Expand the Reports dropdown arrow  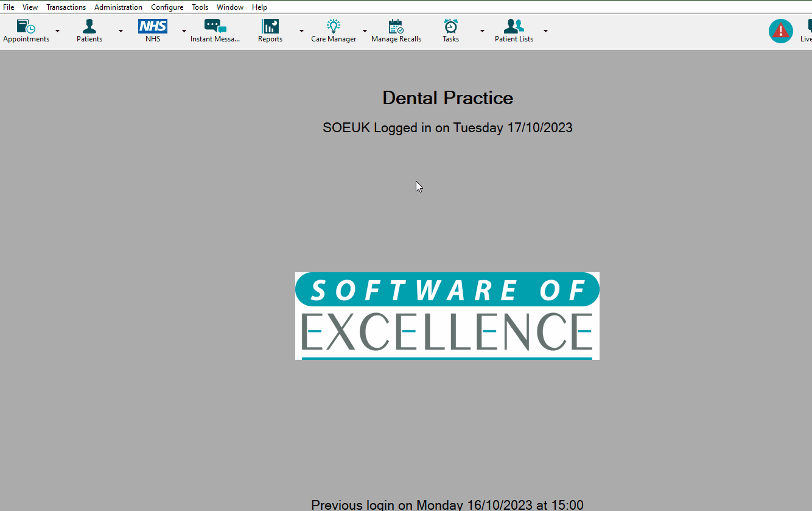click(x=301, y=31)
